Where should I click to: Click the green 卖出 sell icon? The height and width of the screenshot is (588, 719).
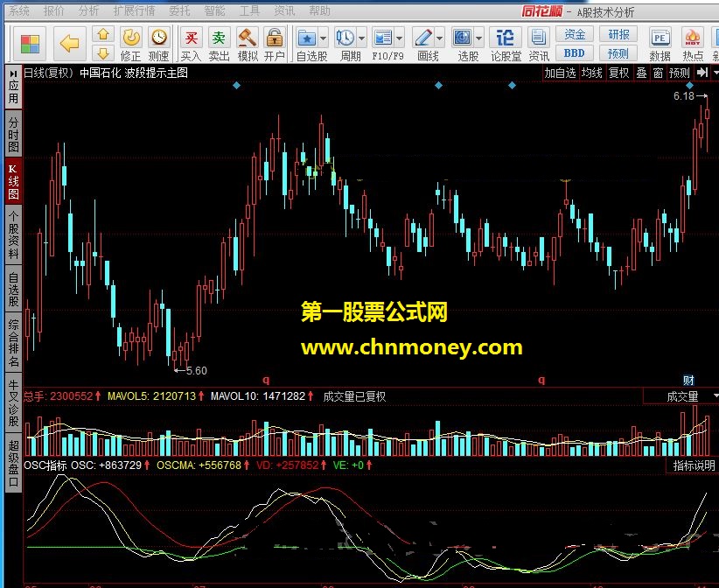(x=220, y=37)
